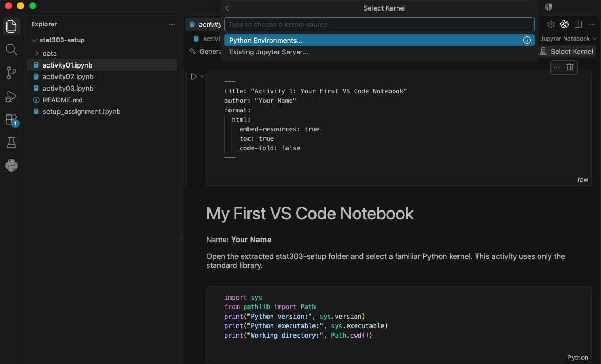601x364 pixels.
Task: Click the Select Kernel button
Action: click(x=567, y=51)
